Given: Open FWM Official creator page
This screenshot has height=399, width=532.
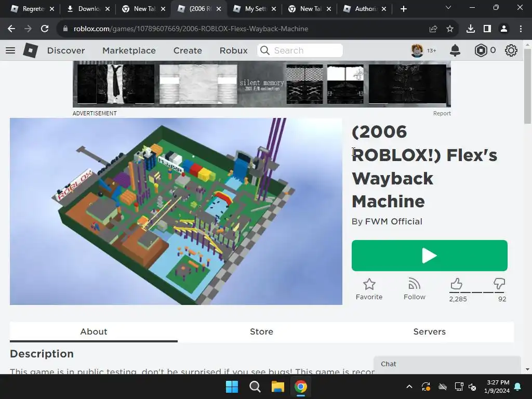Looking at the screenshot, I should pyautogui.click(x=394, y=221).
